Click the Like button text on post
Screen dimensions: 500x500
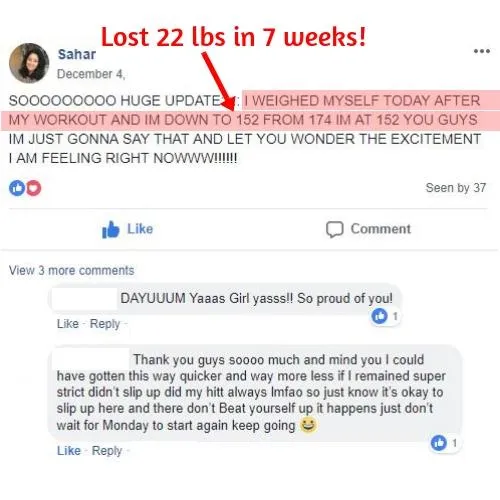coord(140,229)
